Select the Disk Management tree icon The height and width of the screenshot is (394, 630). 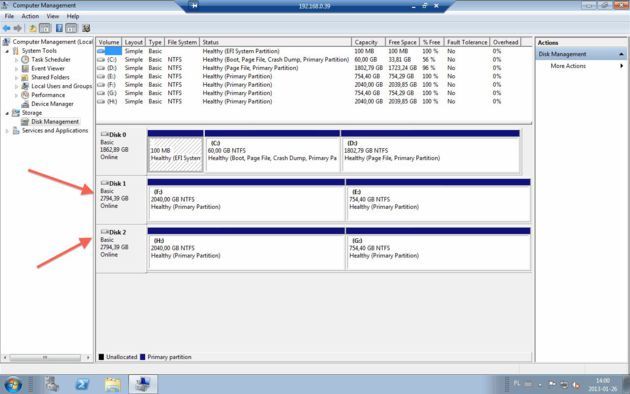tap(25, 121)
